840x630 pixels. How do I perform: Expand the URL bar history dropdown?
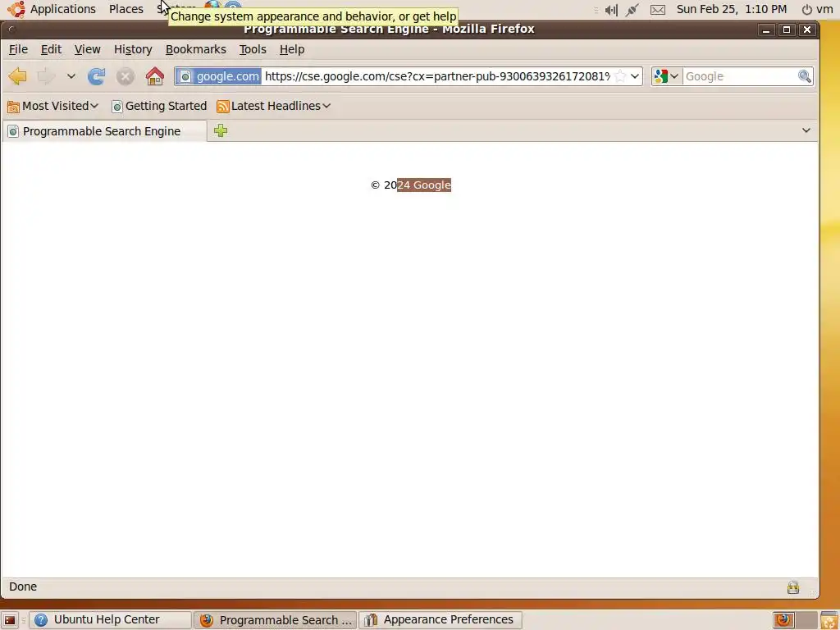pos(635,76)
